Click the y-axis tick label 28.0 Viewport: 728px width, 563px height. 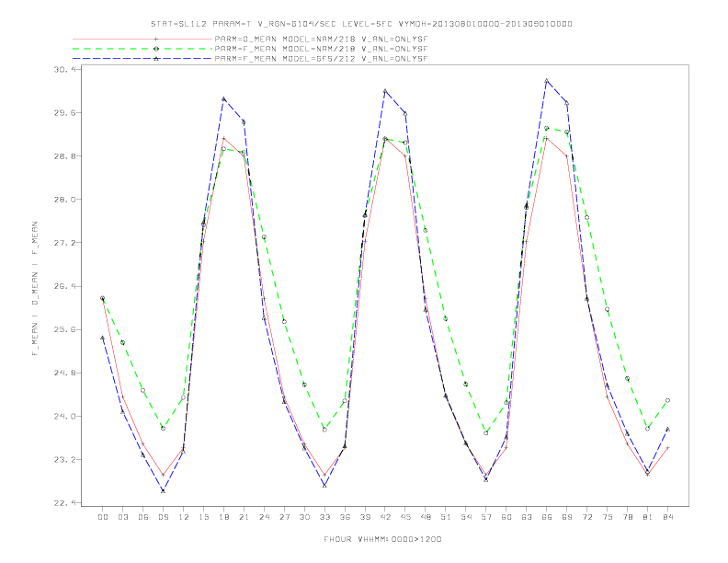[63, 200]
